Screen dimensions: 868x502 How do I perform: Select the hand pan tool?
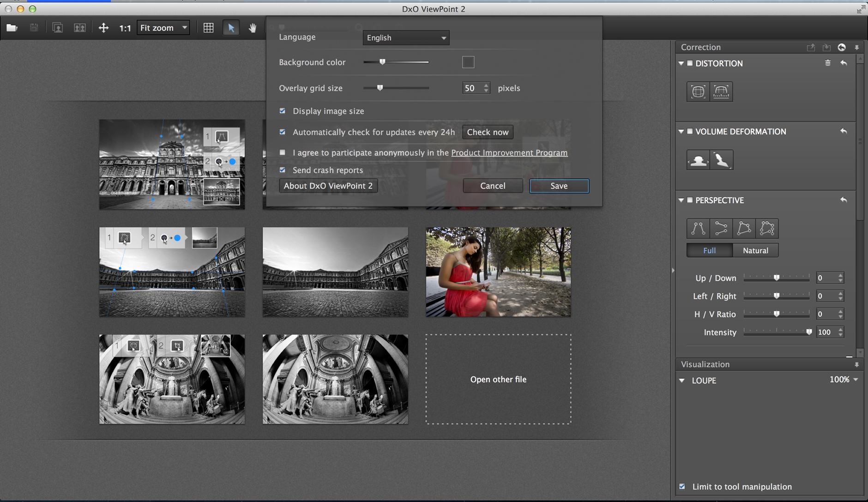point(253,28)
